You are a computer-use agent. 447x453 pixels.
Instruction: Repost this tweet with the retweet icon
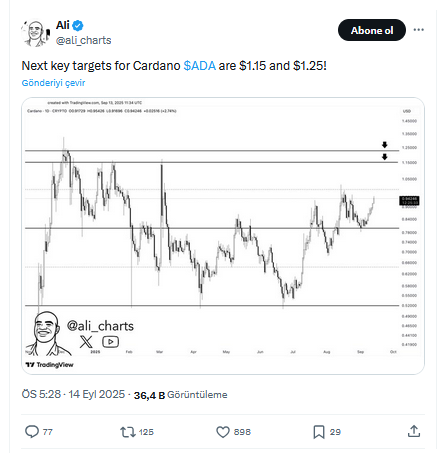coord(128,432)
